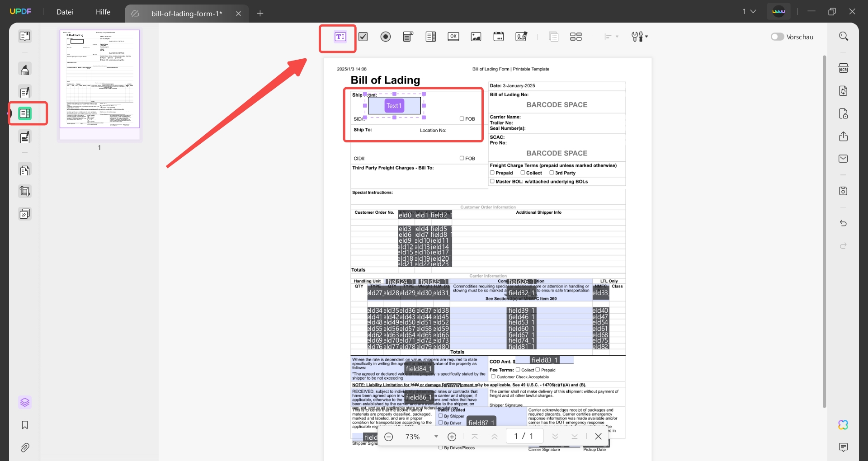
Task: Select the Checkbox form tool
Action: (x=363, y=37)
